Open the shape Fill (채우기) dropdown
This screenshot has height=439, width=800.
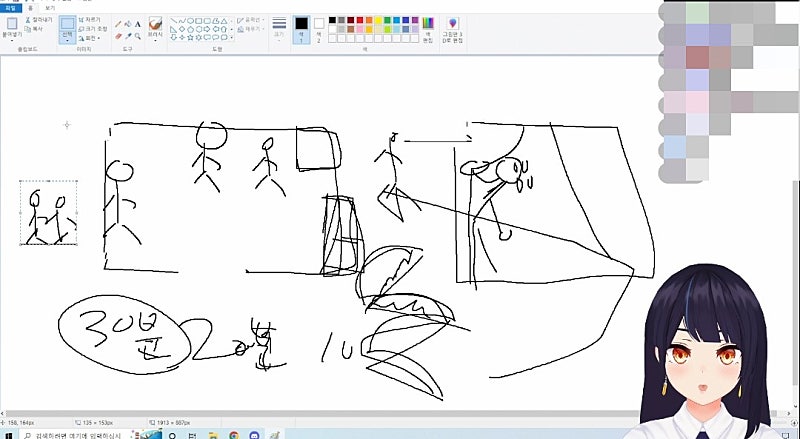pos(251,29)
